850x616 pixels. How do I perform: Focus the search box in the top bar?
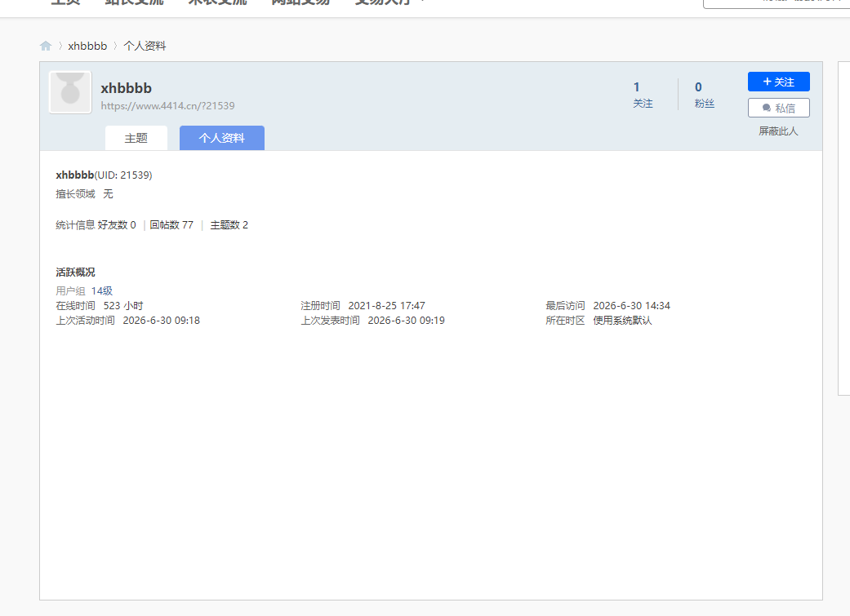(777, 4)
